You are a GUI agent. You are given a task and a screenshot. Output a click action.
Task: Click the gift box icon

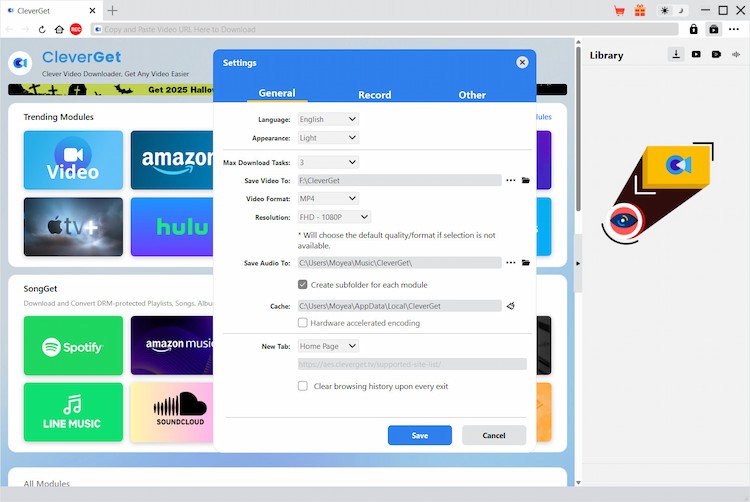pos(640,10)
